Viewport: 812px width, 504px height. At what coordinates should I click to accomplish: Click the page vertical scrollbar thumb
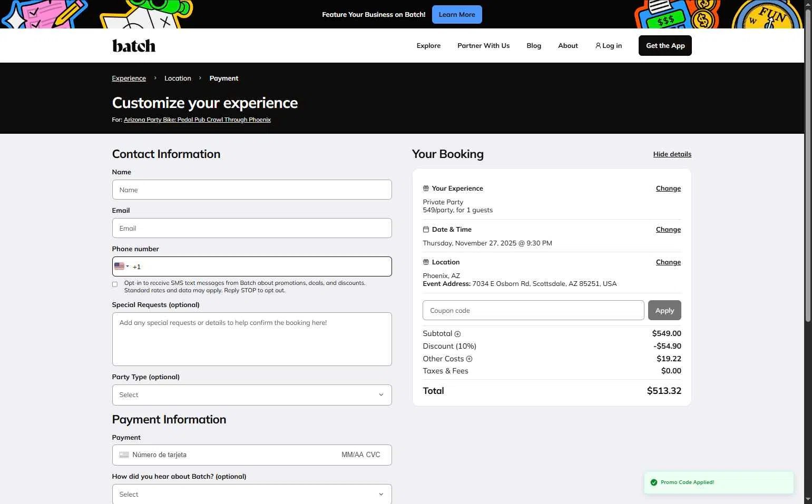[x=808, y=166]
